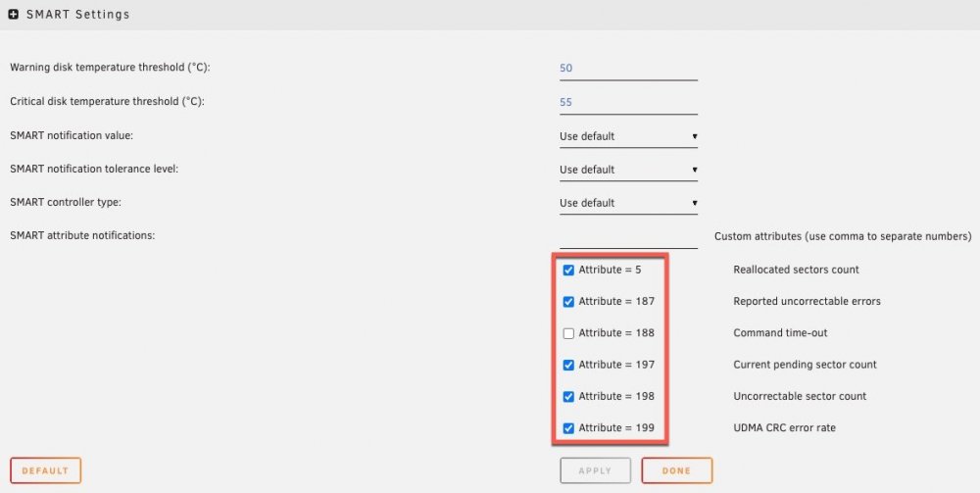The image size is (980, 493).
Task: Open SMART notification tolerance level dropdown
Action: [628, 170]
